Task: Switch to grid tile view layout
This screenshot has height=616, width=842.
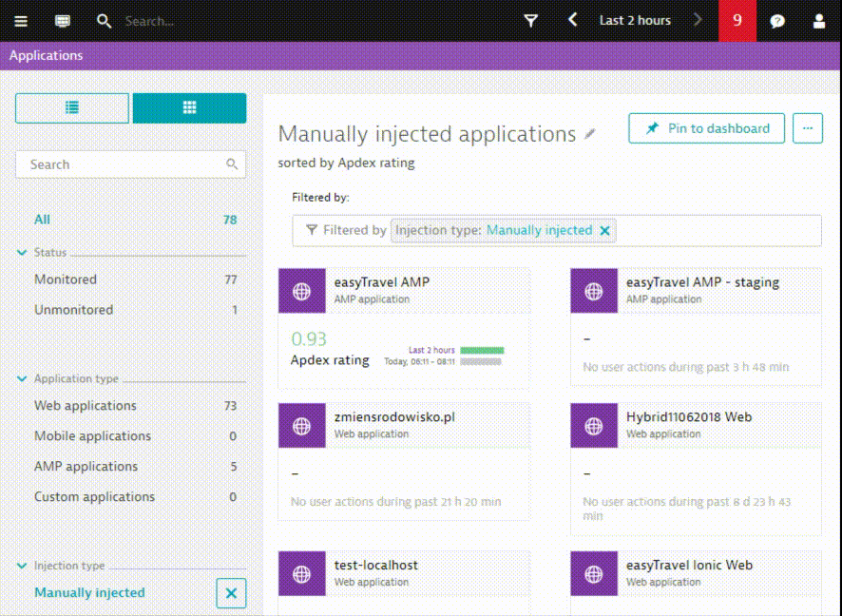Action: [189, 108]
